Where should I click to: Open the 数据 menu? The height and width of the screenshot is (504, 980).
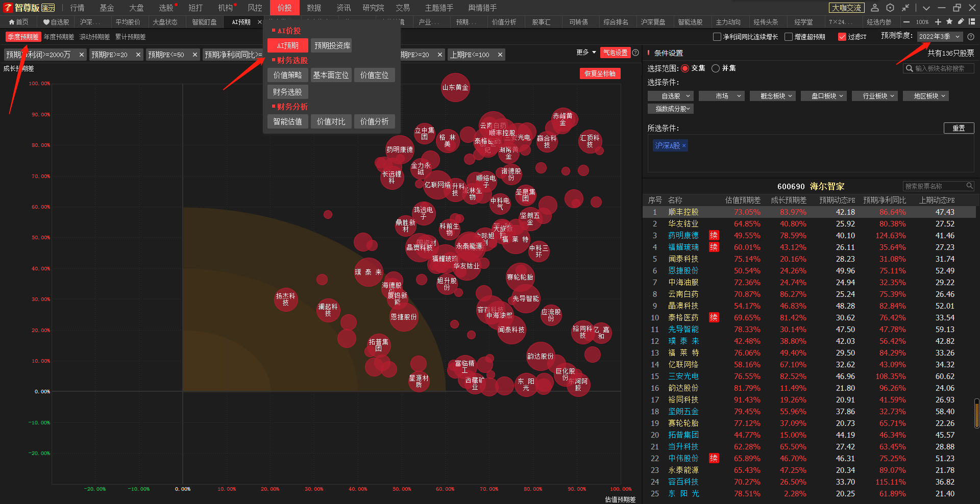[314, 8]
